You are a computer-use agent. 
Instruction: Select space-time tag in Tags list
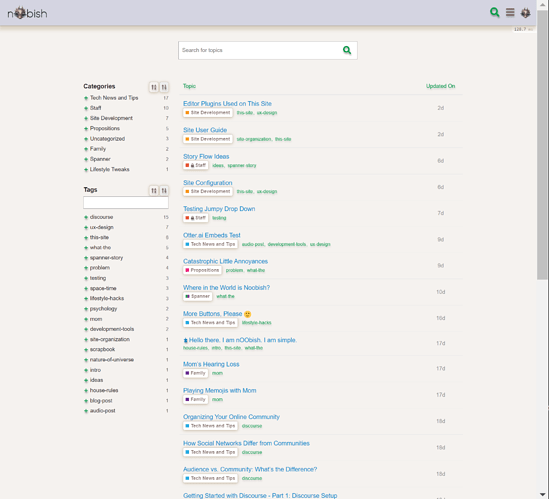(103, 288)
